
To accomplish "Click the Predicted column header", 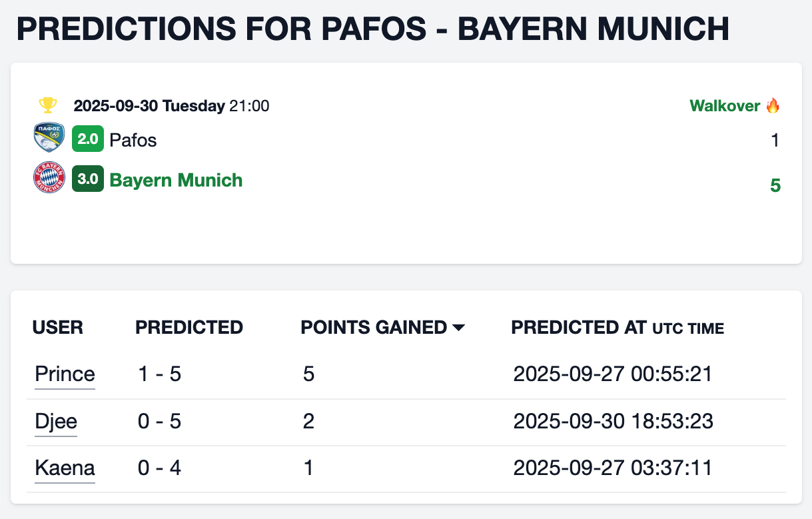I will (x=189, y=327).
